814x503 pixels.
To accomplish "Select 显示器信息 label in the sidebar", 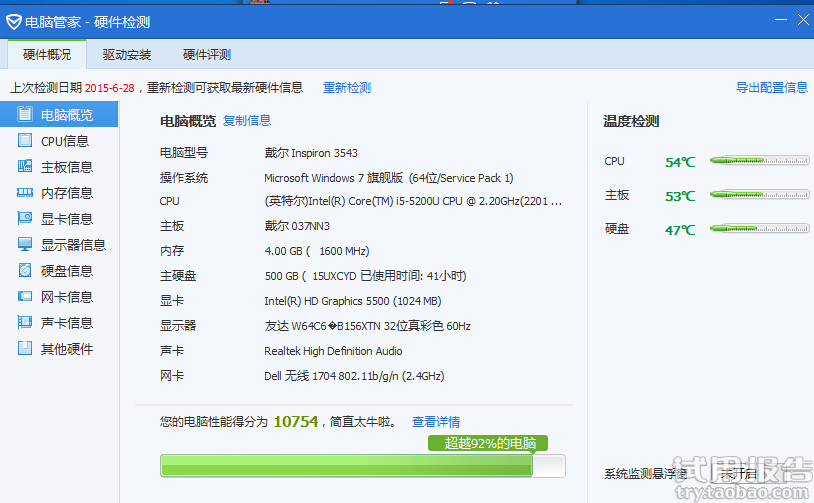I will 73,245.
